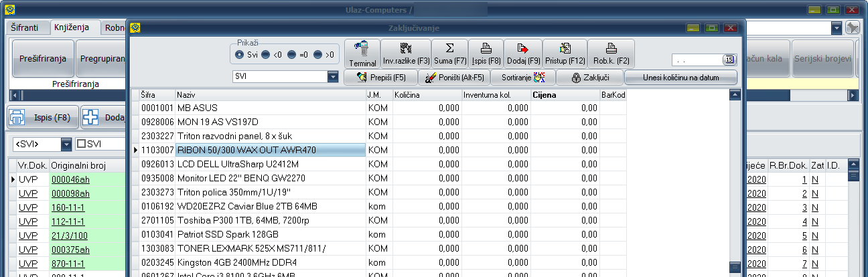Select the 'Svi' radio button

coord(240,54)
